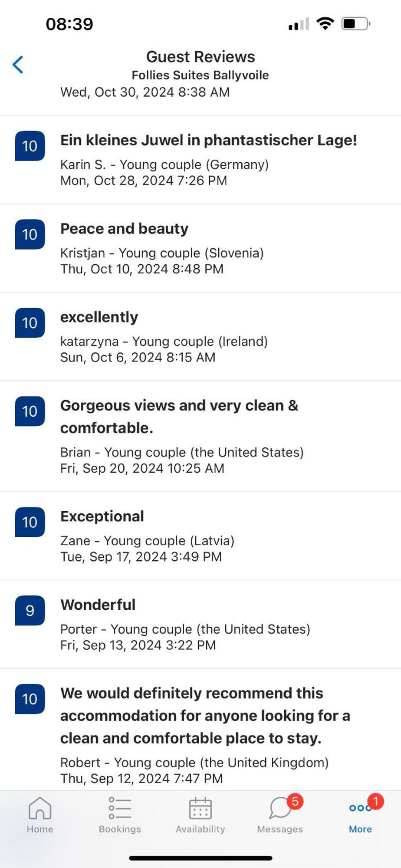Open the More three-dots icon
This screenshot has height=868, width=401.
360,808
